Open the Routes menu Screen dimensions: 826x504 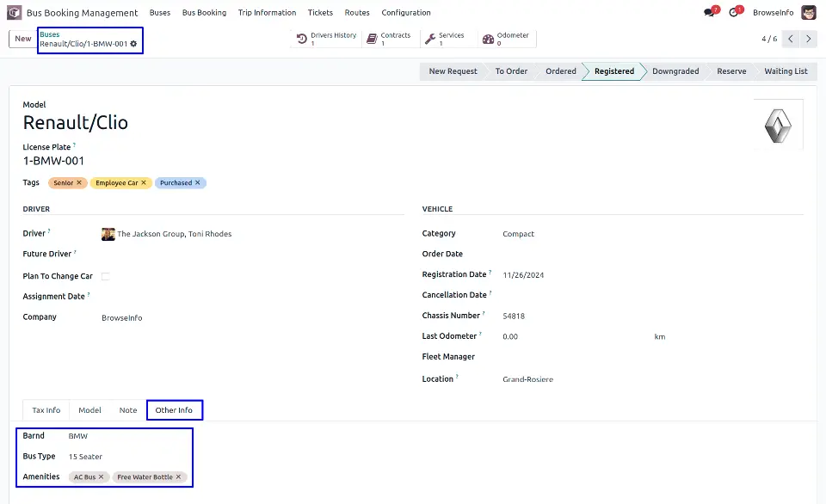pyautogui.click(x=357, y=13)
